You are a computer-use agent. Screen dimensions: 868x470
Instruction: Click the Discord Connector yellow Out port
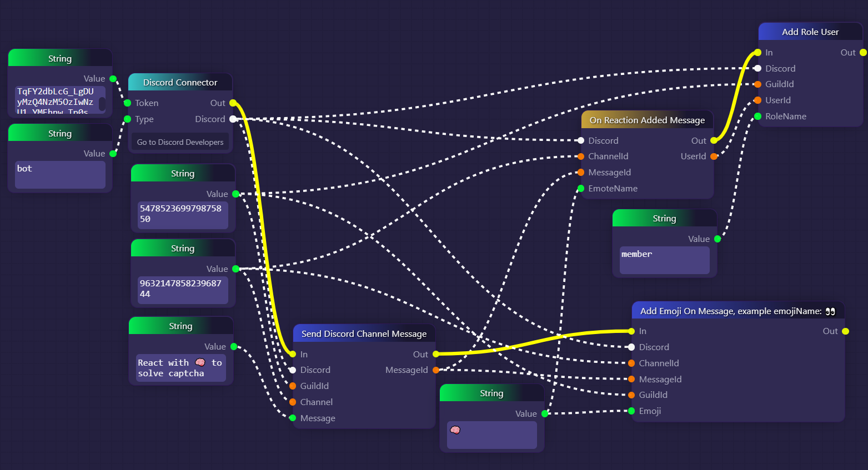tap(233, 103)
